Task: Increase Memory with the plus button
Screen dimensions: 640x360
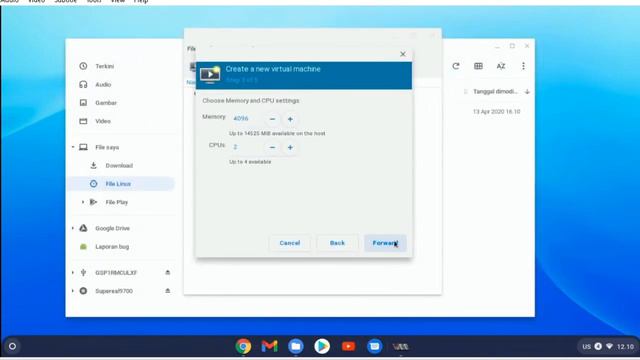Action: click(290, 119)
